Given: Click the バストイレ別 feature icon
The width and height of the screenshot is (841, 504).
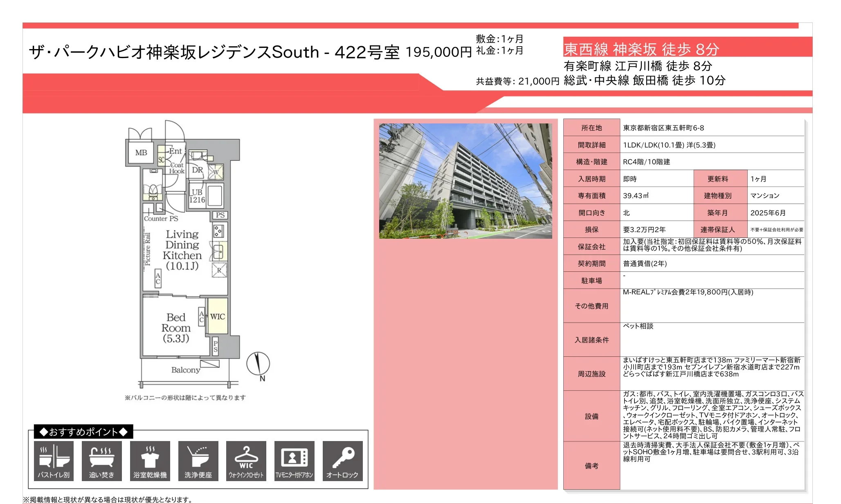Looking at the screenshot, I should [54, 460].
